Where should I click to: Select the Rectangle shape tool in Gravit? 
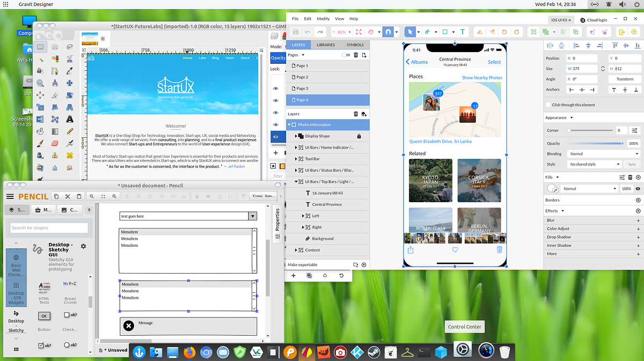click(445, 32)
